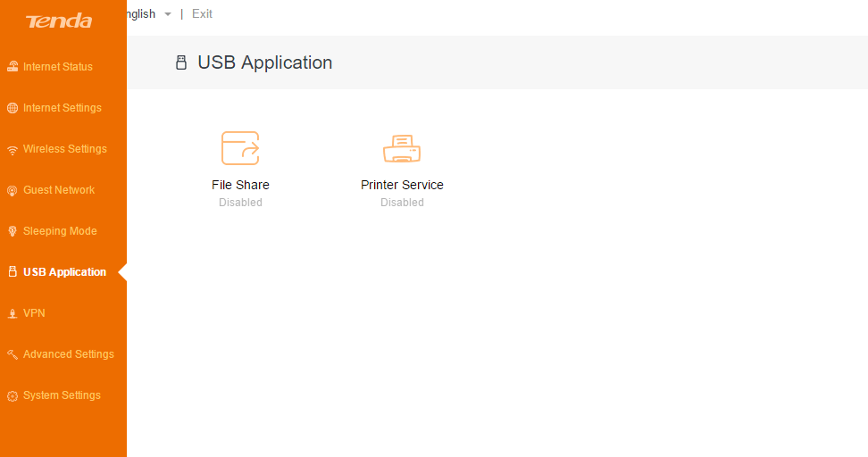
Task: Click the globe icon for Internet Settings
Action: [13, 108]
